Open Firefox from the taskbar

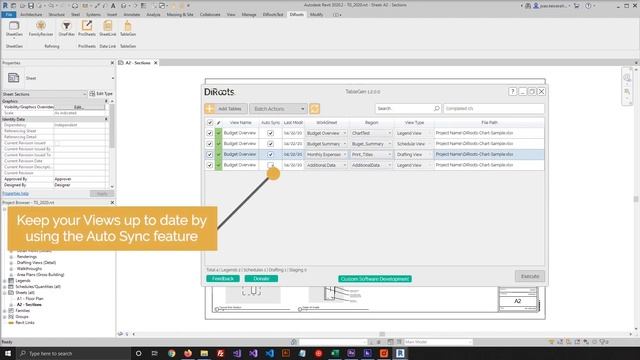tap(188, 353)
